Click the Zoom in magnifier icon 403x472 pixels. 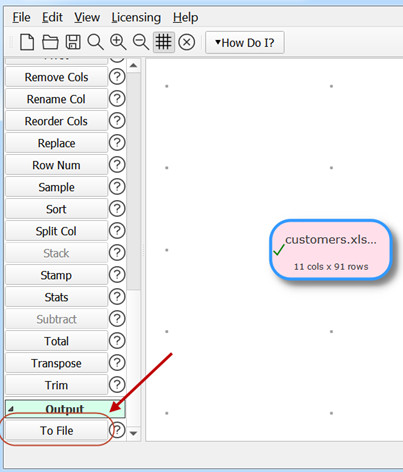coord(118,43)
